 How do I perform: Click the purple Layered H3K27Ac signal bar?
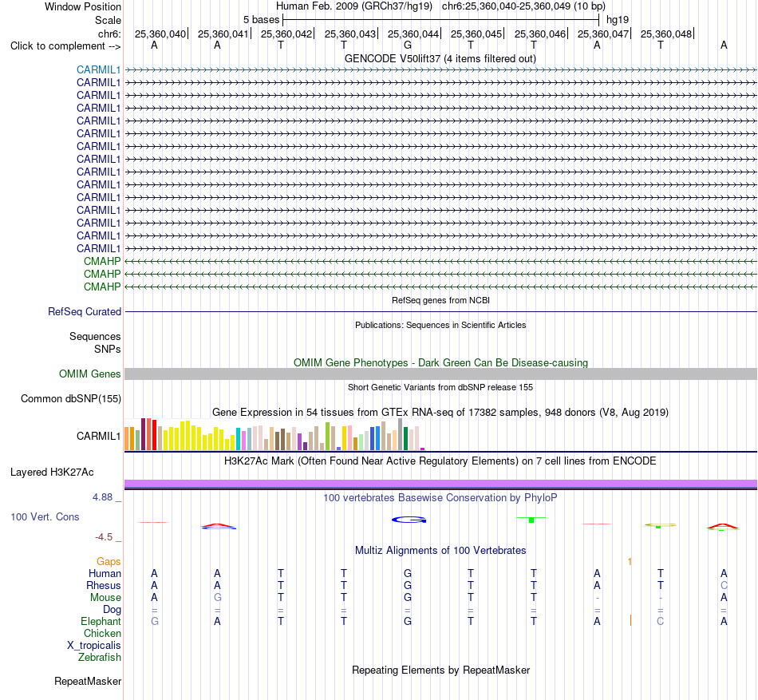440,484
